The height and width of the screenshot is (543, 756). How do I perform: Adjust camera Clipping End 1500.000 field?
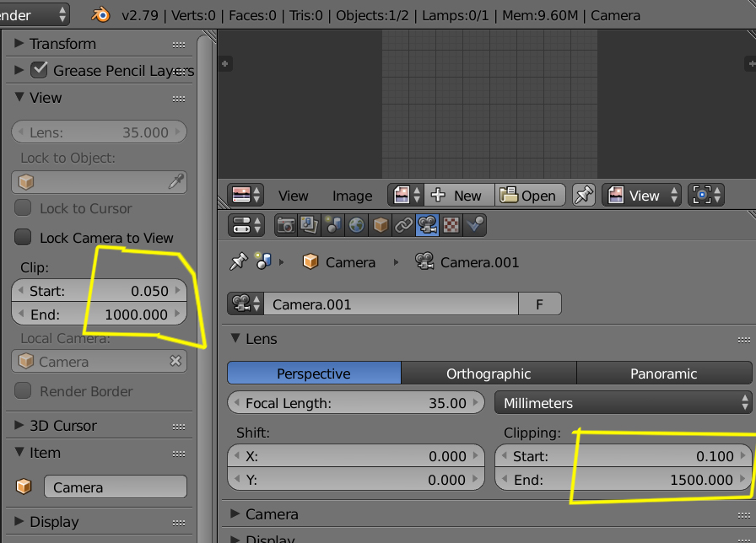point(623,479)
